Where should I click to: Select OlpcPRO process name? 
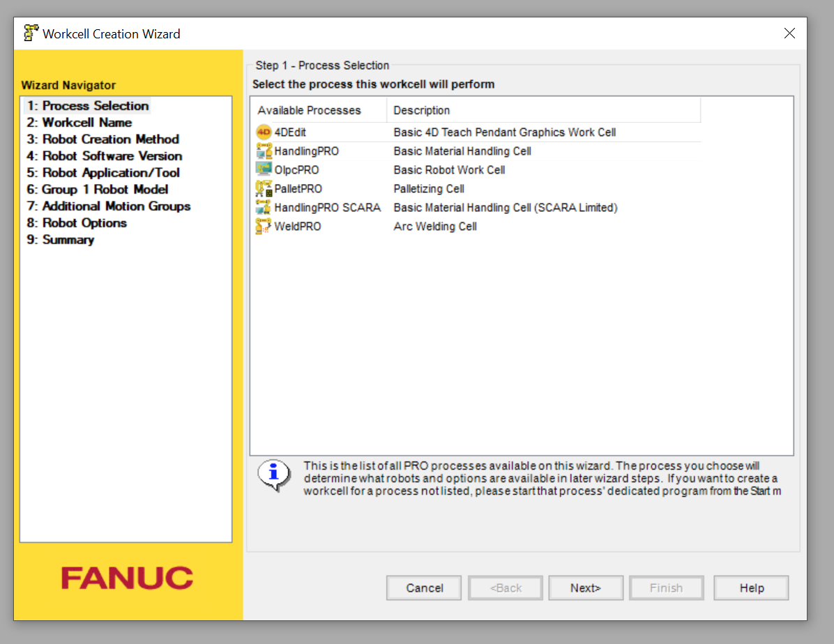click(297, 170)
